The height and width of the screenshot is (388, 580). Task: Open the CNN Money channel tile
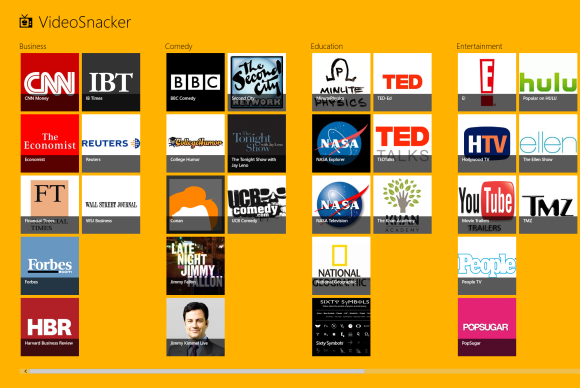click(50, 82)
